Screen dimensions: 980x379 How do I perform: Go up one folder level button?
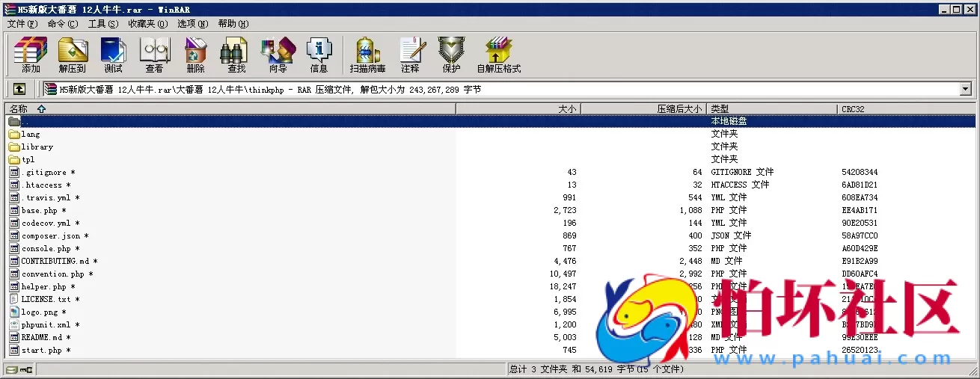pos(19,90)
